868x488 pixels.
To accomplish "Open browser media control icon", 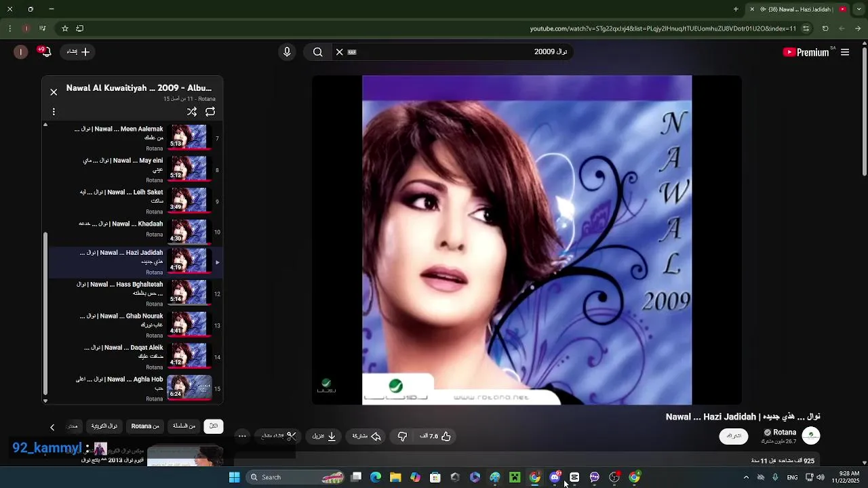I will [43, 28].
